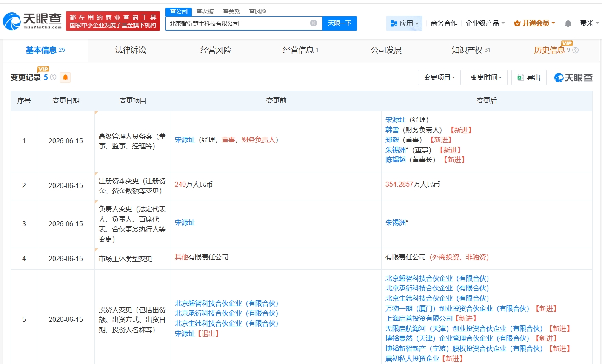
Task: Click the 变更日期 column header
Action: pyautogui.click(x=66, y=101)
